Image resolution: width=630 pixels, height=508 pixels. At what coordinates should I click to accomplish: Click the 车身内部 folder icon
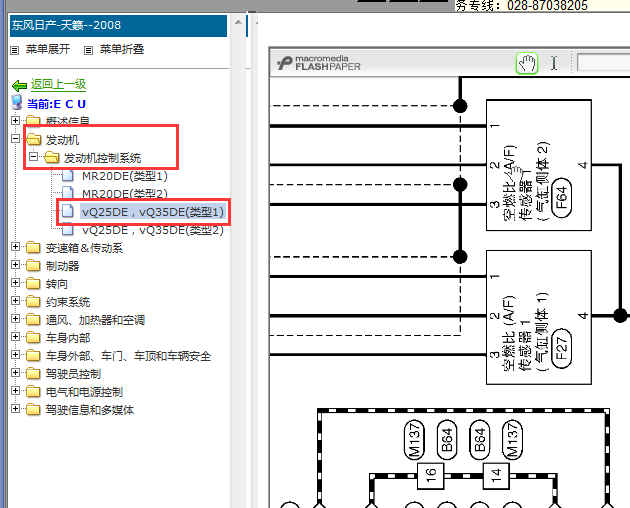click(x=33, y=338)
